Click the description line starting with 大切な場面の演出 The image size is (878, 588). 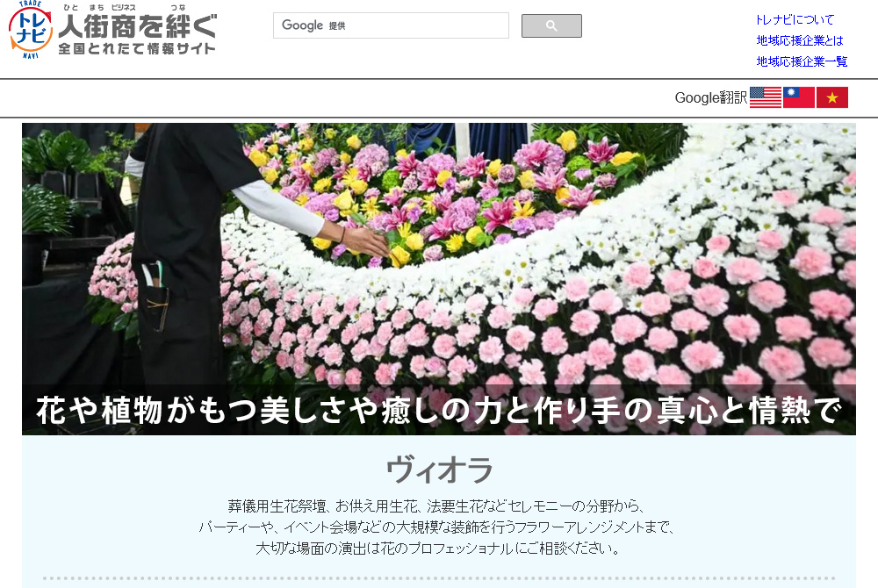(438, 549)
